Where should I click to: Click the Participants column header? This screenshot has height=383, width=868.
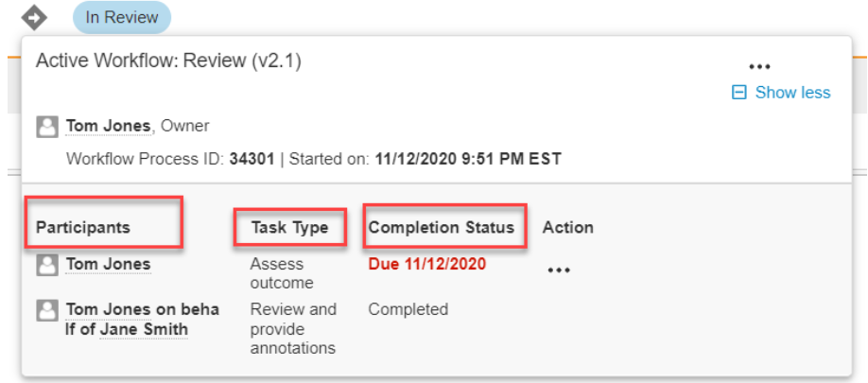tap(83, 228)
